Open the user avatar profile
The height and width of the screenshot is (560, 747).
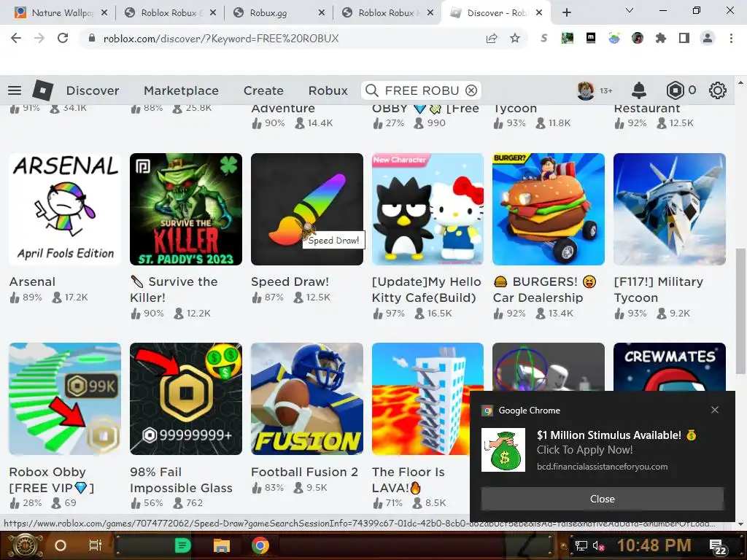click(x=586, y=90)
